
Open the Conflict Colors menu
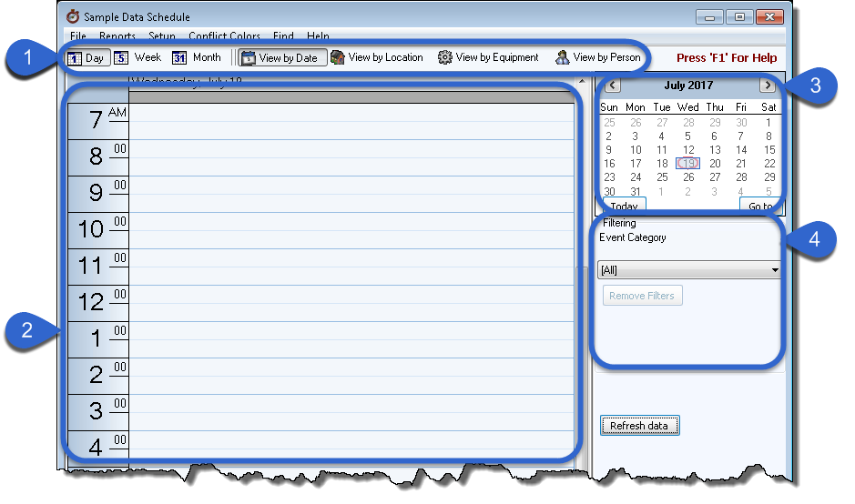click(x=224, y=37)
